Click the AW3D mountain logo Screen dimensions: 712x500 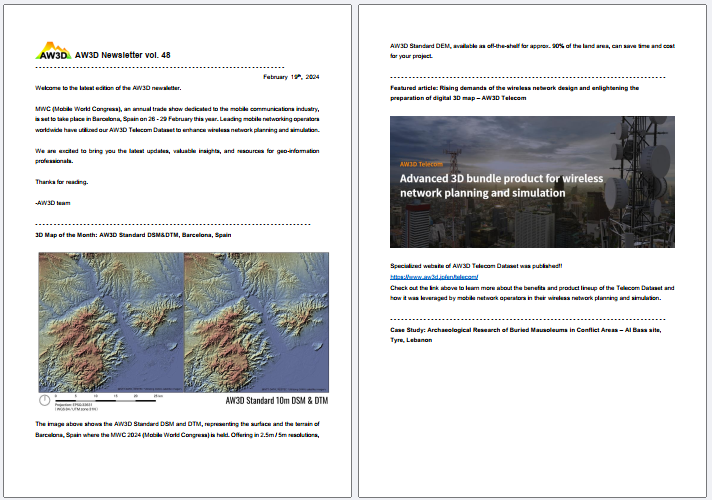click(x=53, y=51)
